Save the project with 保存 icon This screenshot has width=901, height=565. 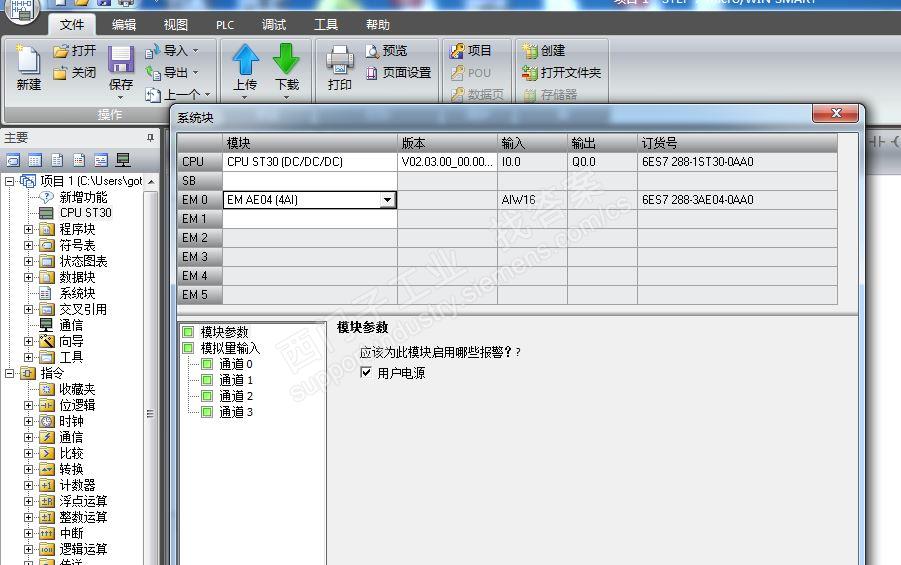pyautogui.click(x=121, y=60)
